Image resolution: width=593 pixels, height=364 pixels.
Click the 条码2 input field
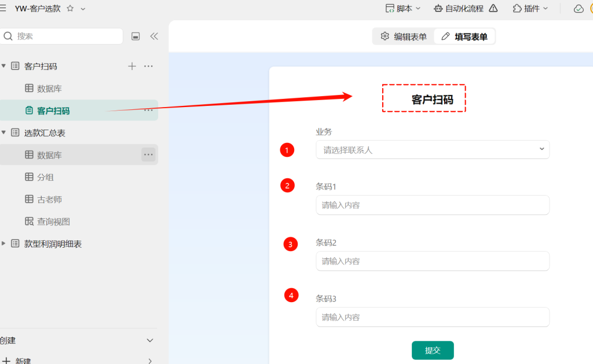coord(433,261)
